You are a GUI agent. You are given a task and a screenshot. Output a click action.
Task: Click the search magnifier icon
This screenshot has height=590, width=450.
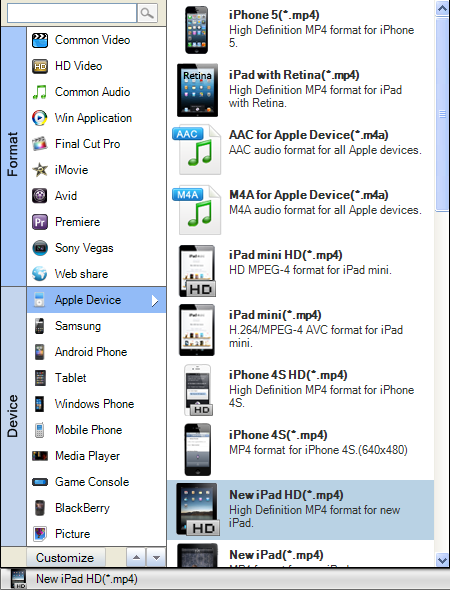[x=147, y=13]
